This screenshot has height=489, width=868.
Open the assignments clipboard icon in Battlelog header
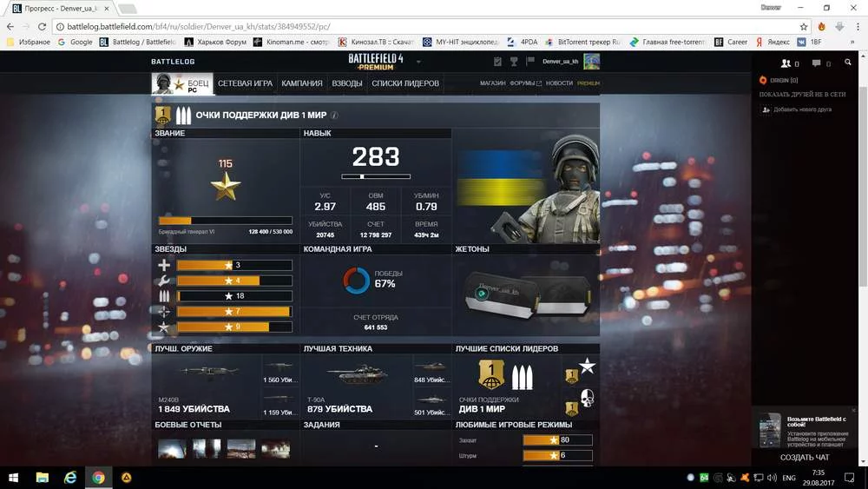497,62
